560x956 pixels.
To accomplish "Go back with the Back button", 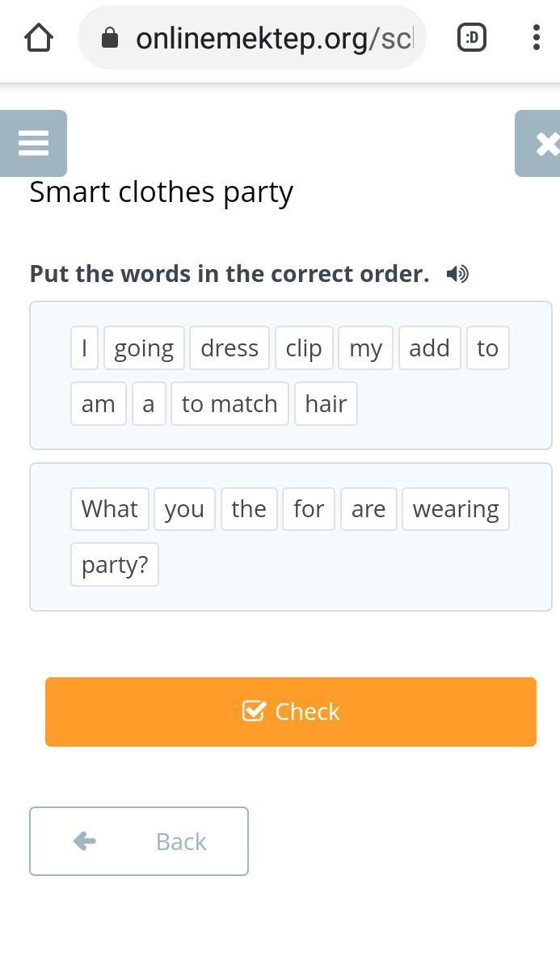I will click(139, 841).
